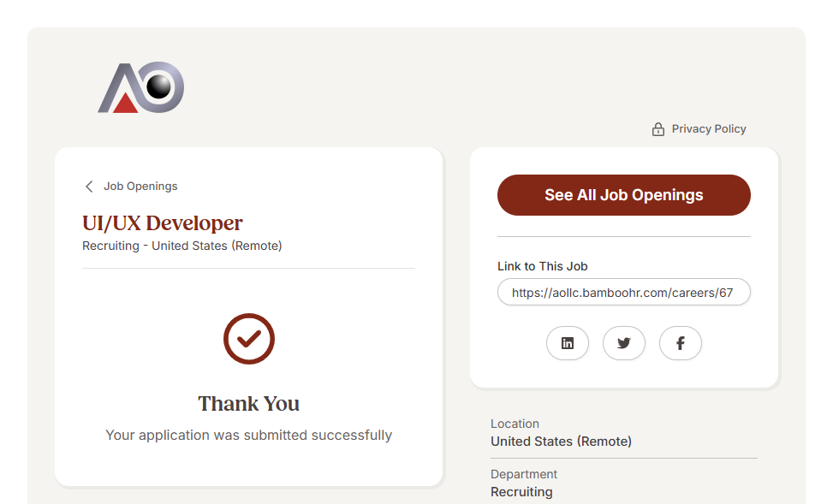Click the UI/UX Developer job title

click(x=163, y=223)
